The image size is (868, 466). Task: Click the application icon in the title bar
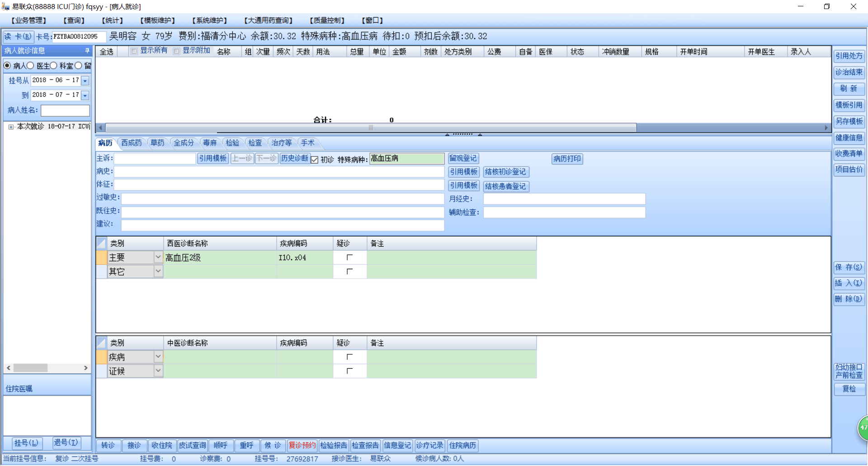[6, 6]
